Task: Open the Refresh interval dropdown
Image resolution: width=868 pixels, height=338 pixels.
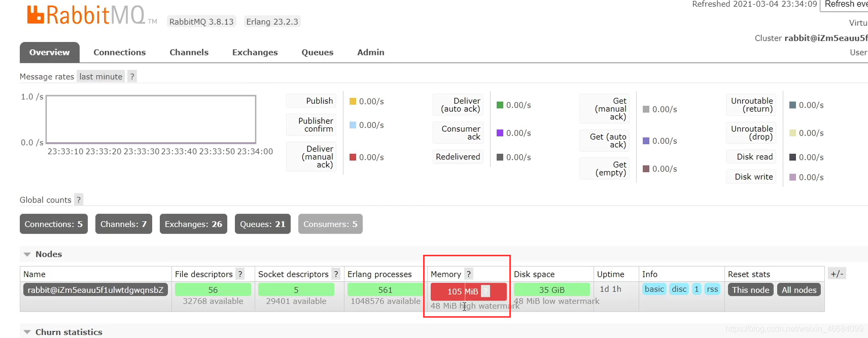Action: click(844, 5)
